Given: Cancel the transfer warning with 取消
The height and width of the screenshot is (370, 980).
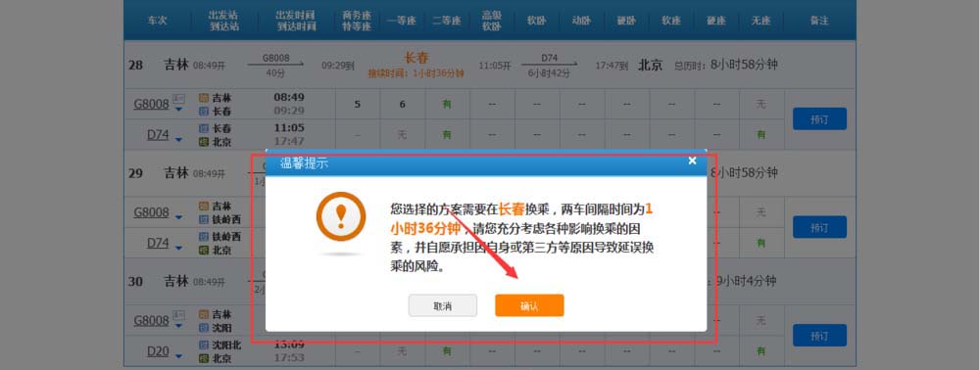Looking at the screenshot, I should (x=443, y=305).
